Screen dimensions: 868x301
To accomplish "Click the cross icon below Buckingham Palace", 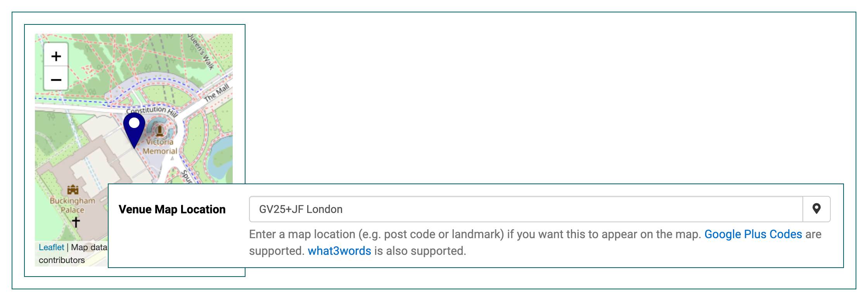I will coord(76,222).
